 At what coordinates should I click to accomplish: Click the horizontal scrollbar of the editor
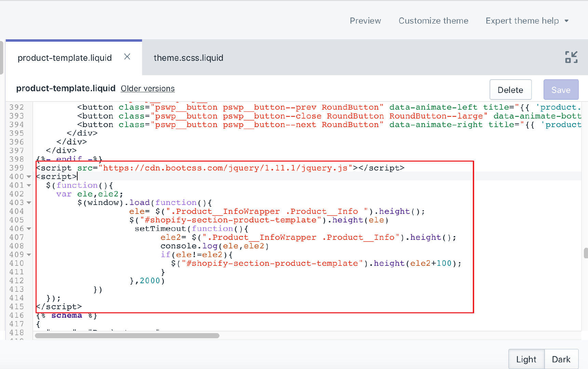(127, 336)
